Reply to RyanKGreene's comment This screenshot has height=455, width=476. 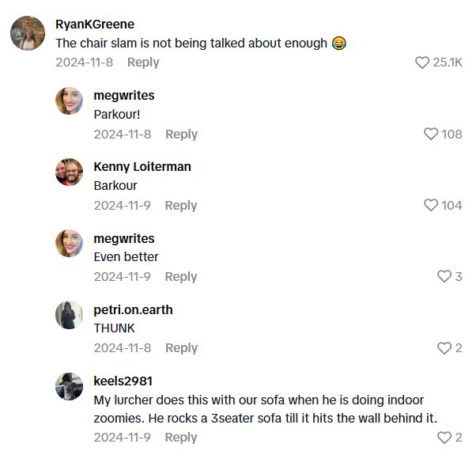tap(143, 63)
